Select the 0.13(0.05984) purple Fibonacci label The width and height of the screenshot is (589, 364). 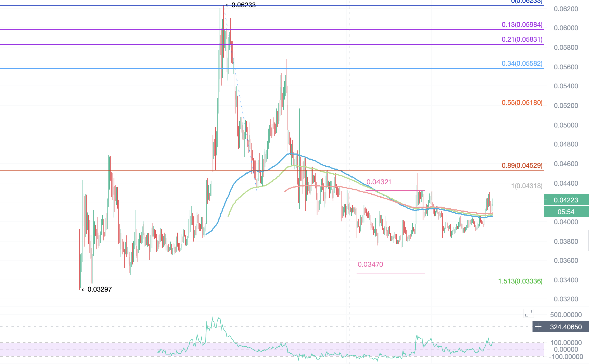click(x=522, y=25)
